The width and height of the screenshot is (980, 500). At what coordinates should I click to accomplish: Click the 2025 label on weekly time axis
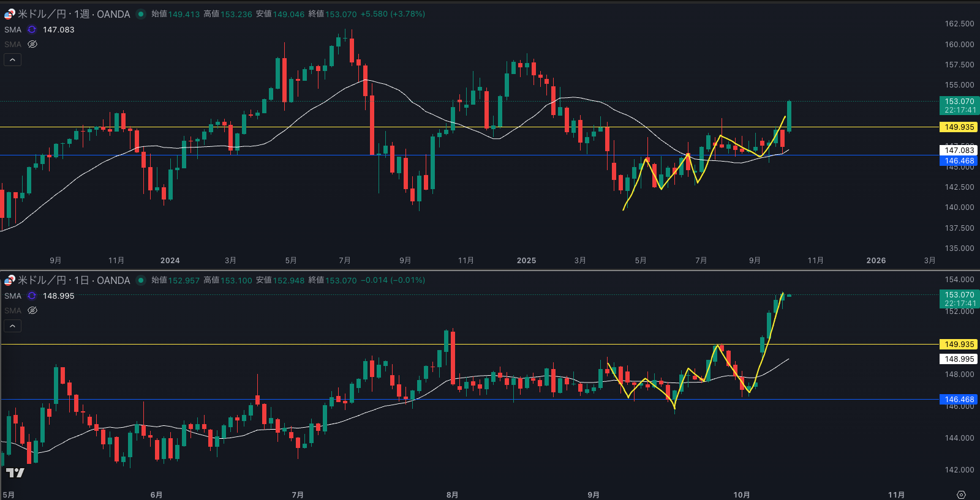pos(526,261)
